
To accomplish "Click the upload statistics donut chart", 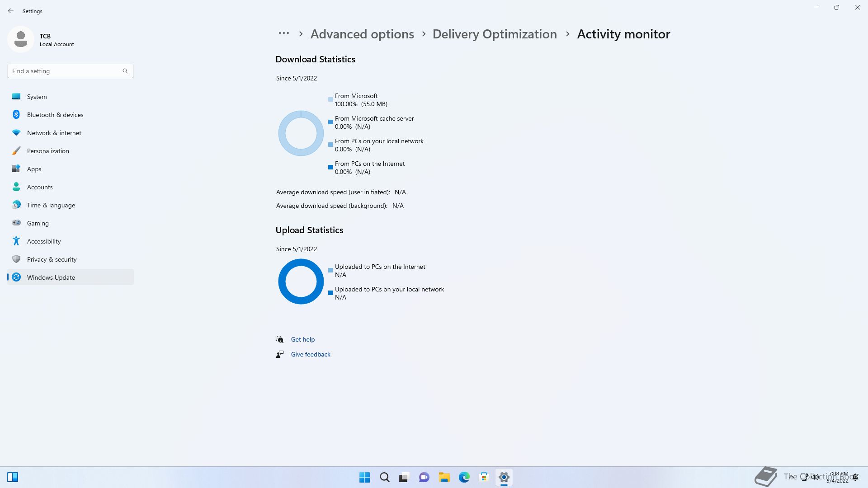I will click(x=301, y=282).
